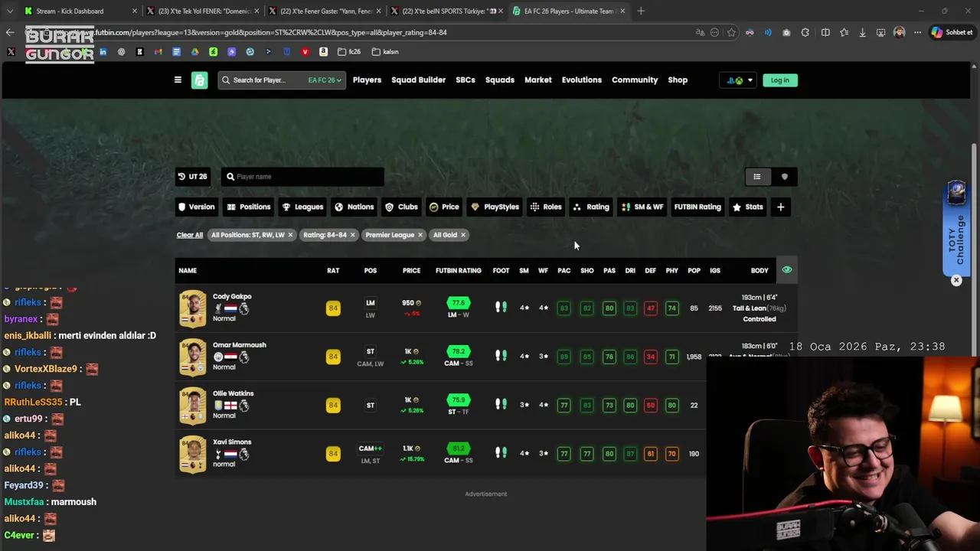Click Ollie Watkins' 84 rating badge
The width and height of the screenshot is (980, 551).
333,405
